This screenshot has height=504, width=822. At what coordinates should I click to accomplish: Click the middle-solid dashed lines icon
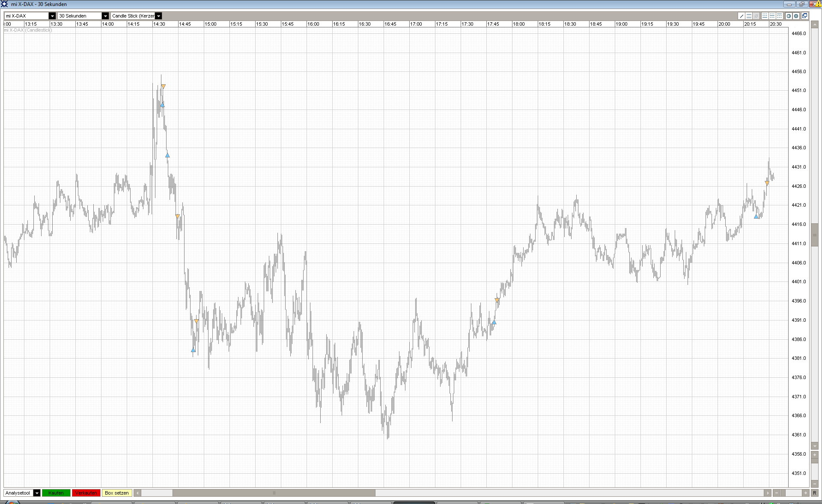pyautogui.click(x=772, y=16)
